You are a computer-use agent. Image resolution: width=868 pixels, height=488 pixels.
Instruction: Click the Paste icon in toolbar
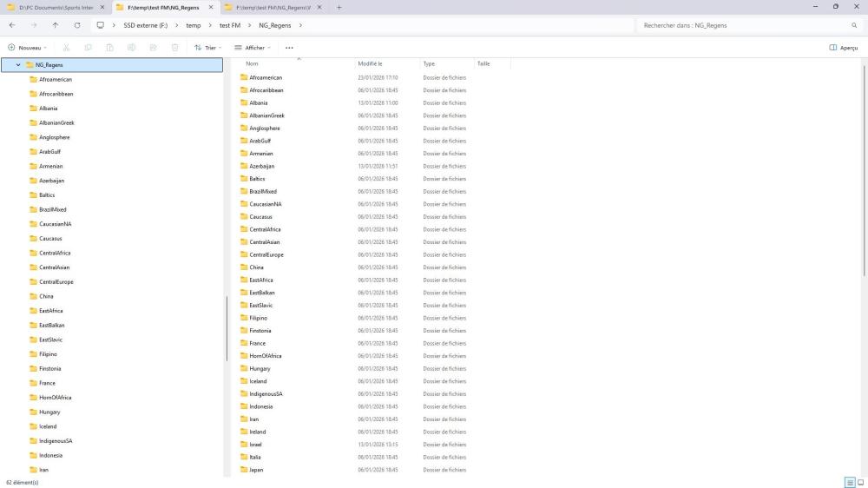click(x=109, y=48)
